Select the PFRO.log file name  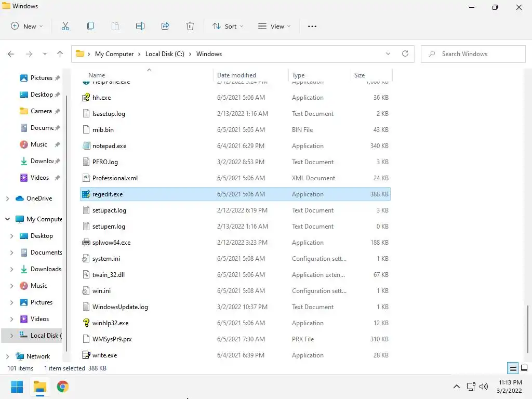point(105,162)
